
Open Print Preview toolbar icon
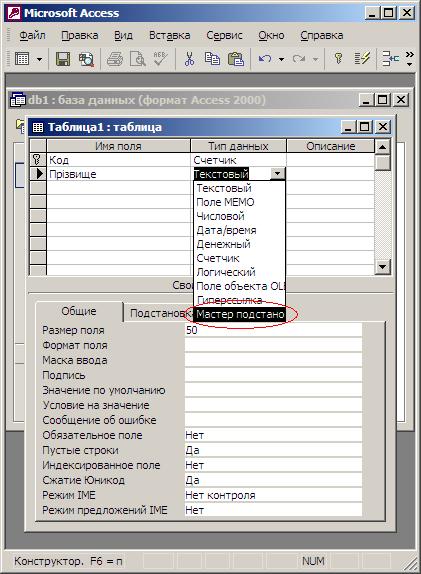click(138, 59)
